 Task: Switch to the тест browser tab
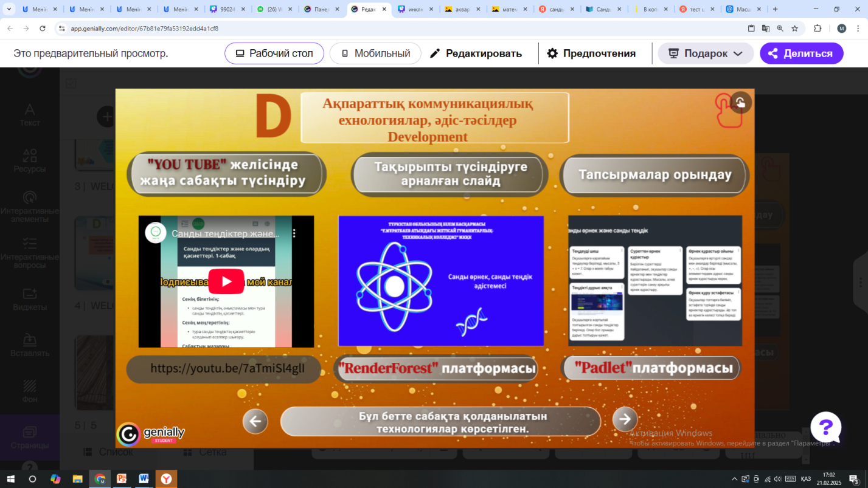698,9
